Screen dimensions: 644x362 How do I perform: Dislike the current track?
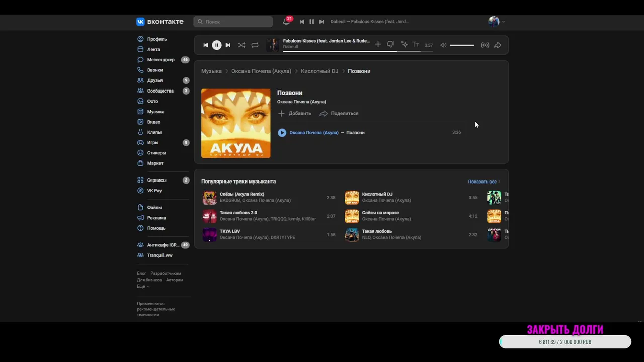point(390,45)
